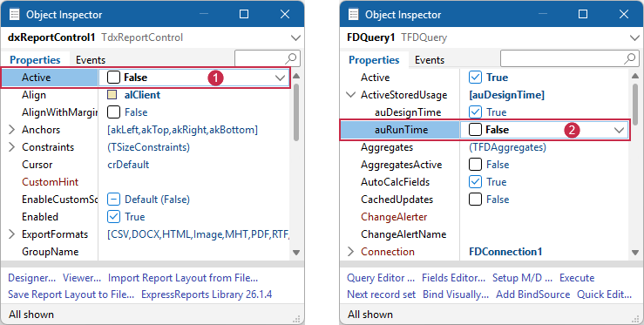The width and height of the screenshot is (644, 325).
Task: Open the Fields Editor... link
Action: (x=453, y=278)
